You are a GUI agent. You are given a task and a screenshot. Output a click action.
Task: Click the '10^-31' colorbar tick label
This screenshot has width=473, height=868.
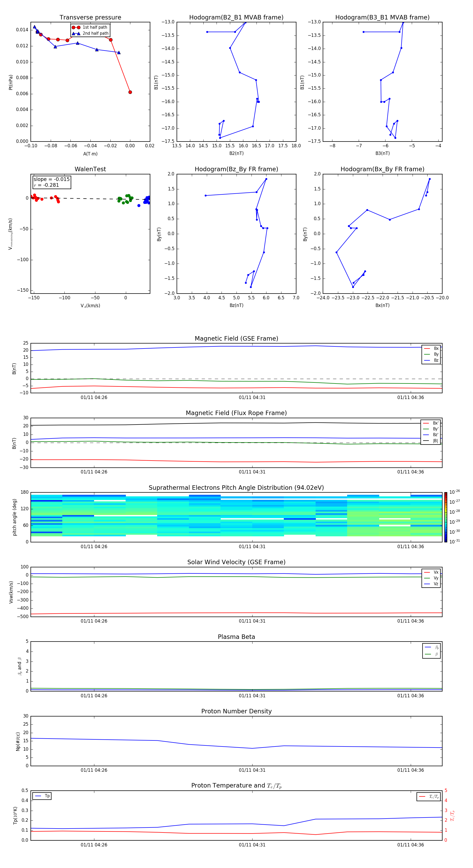(x=455, y=542)
